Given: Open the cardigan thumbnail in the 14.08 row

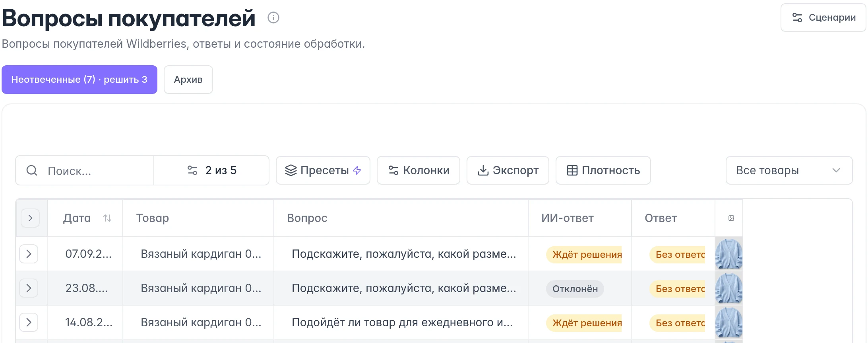Looking at the screenshot, I should (729, 322).
